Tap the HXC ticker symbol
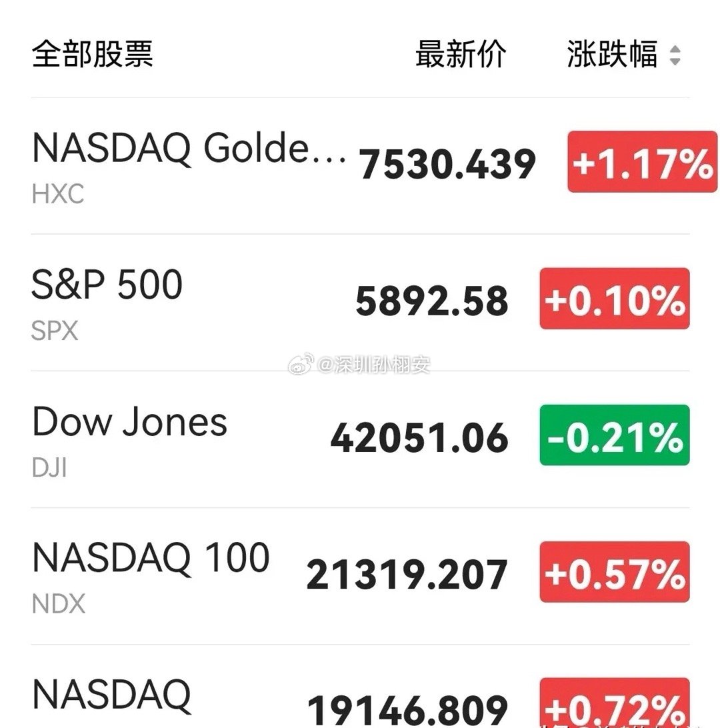 (58, 194)
